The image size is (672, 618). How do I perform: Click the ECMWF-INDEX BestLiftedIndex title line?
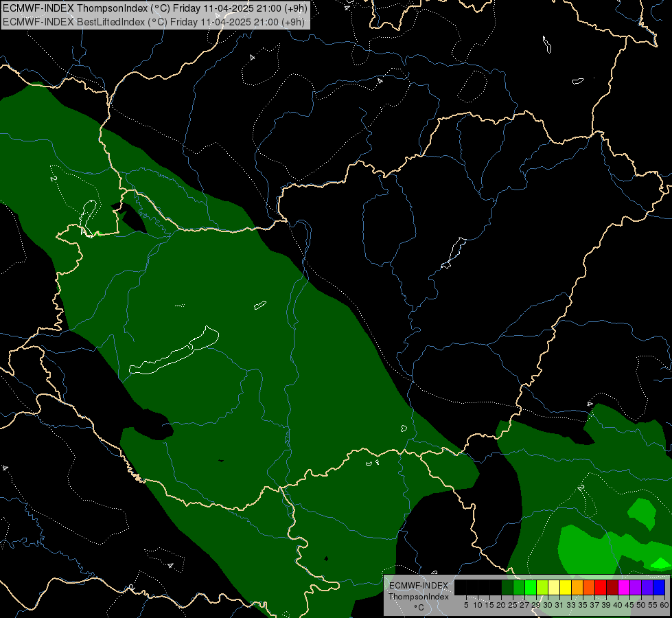click(x=154, y=22)
